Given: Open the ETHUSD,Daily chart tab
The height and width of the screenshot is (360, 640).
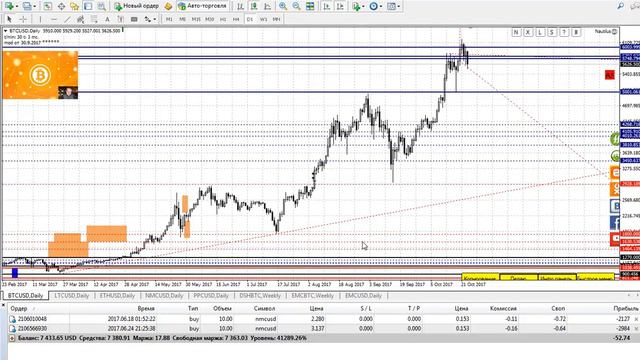Looking at the screenshot, I should [117, 295].
